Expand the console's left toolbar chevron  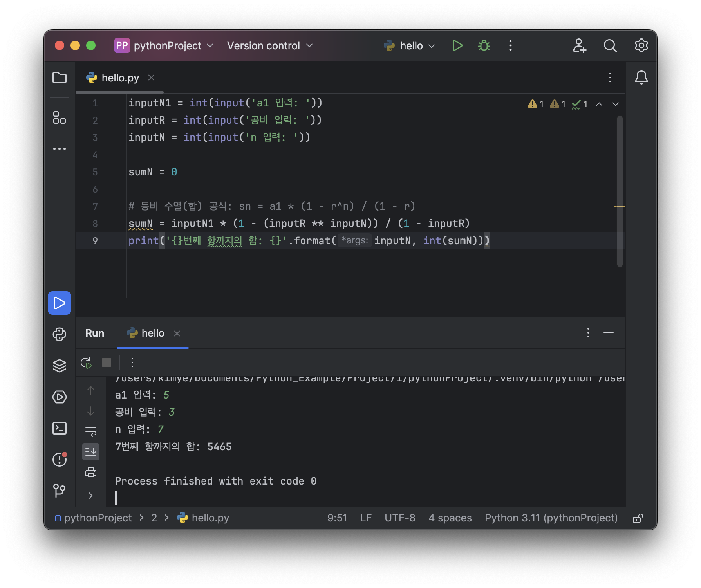click(91, 496)
